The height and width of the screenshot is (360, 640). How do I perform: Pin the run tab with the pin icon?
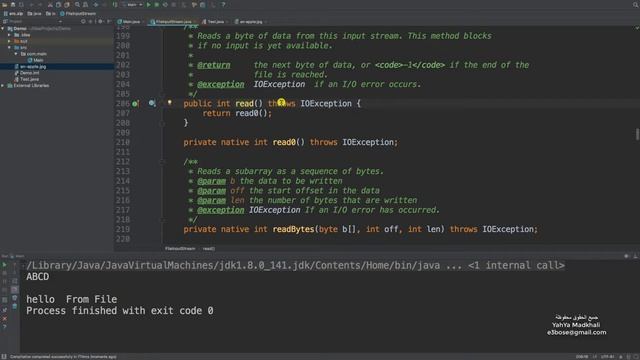(4, 310)
